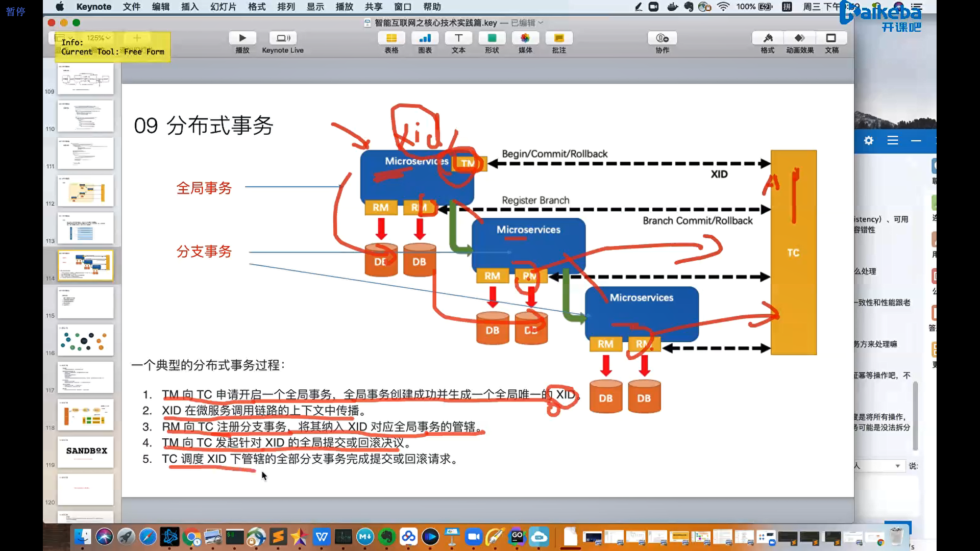Click the 协作 collaborate button
The height and width of the screenshot is (551, 980).
click(x=662, y=38)
